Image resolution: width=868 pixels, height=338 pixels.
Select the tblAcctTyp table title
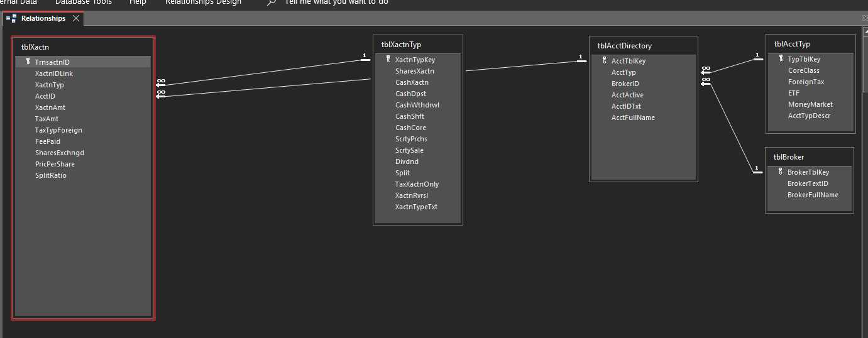pos(792,44)
